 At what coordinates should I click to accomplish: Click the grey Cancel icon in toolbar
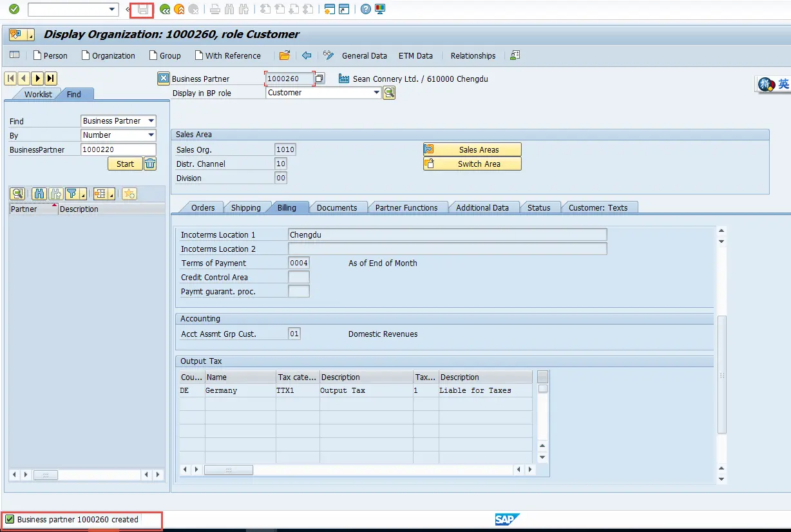tap(193, 9)
